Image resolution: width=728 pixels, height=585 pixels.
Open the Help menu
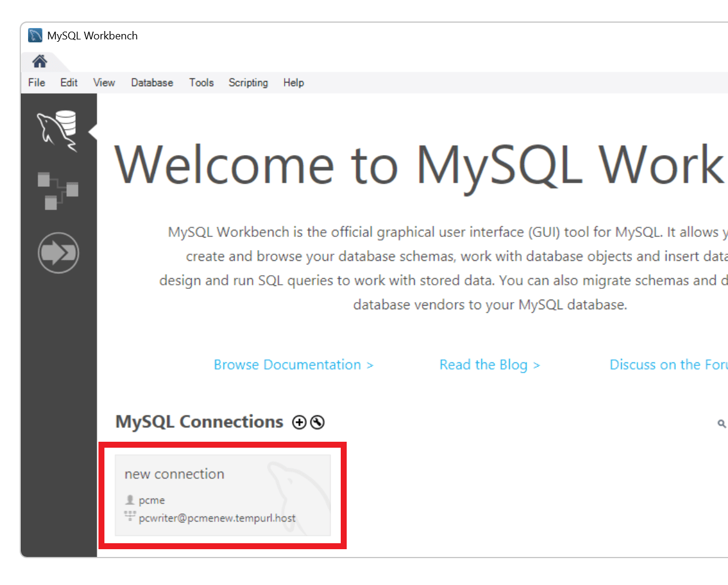(294, 82)
